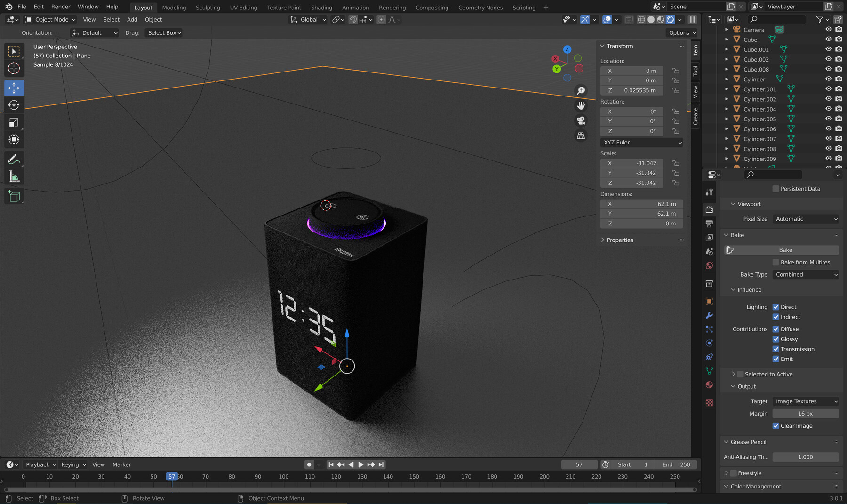Adjust the Margin slider to change pixels

806,413
